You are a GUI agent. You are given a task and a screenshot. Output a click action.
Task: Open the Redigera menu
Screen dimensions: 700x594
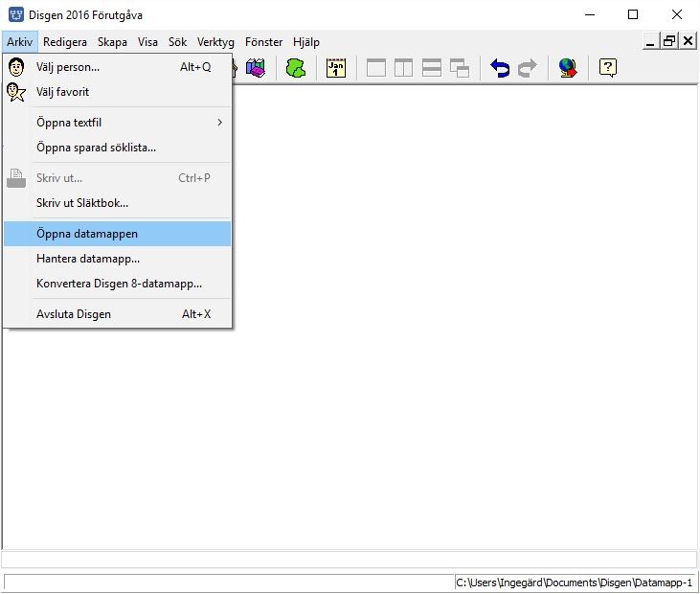pos(65,42)
